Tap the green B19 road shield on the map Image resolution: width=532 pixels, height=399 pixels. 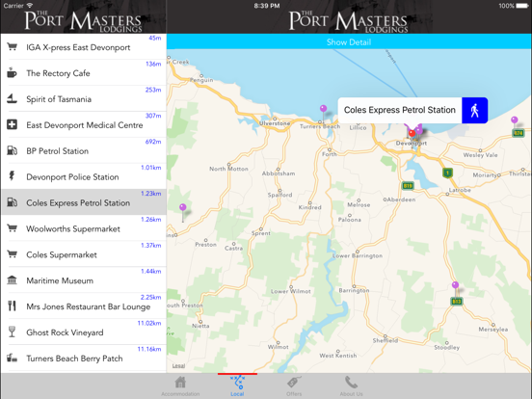[408, 186]
